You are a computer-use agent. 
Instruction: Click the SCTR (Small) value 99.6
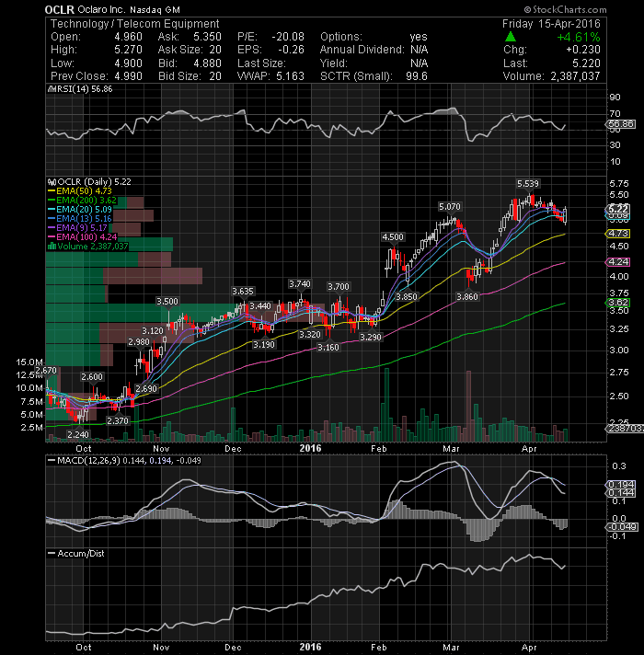coord(417,76)
